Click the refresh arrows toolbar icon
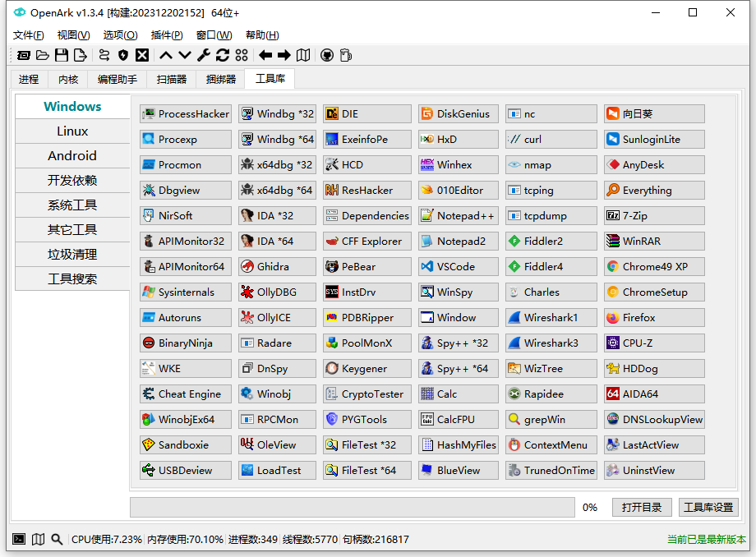This screenshot has width=756, height=557. click(x=222, y=55)
